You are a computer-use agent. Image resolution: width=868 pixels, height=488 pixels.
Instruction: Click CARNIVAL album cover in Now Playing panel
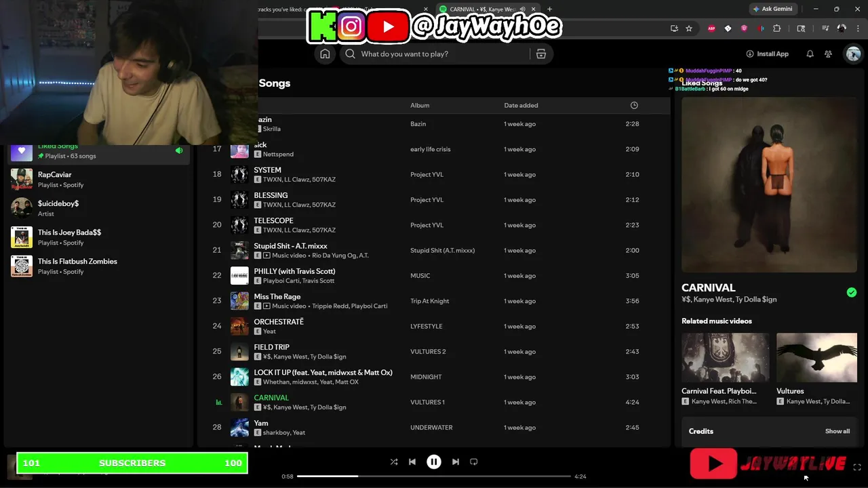pyautogui.click(x=769, y=185)
